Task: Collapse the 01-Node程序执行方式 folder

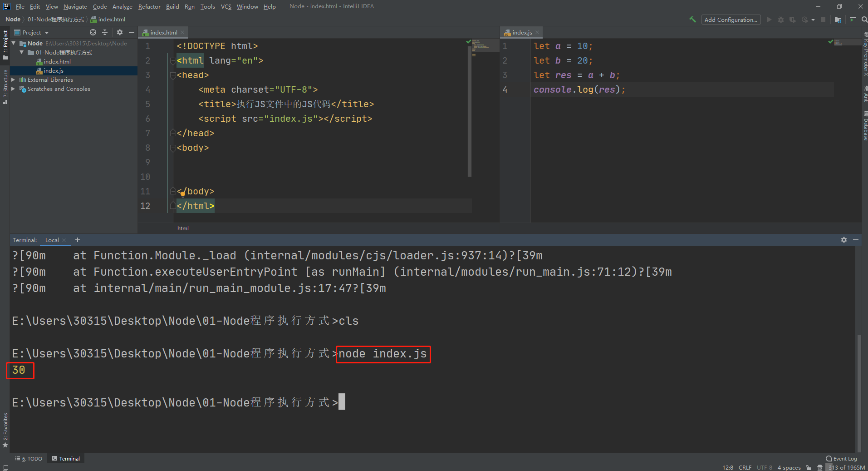Action: [21, 52]
